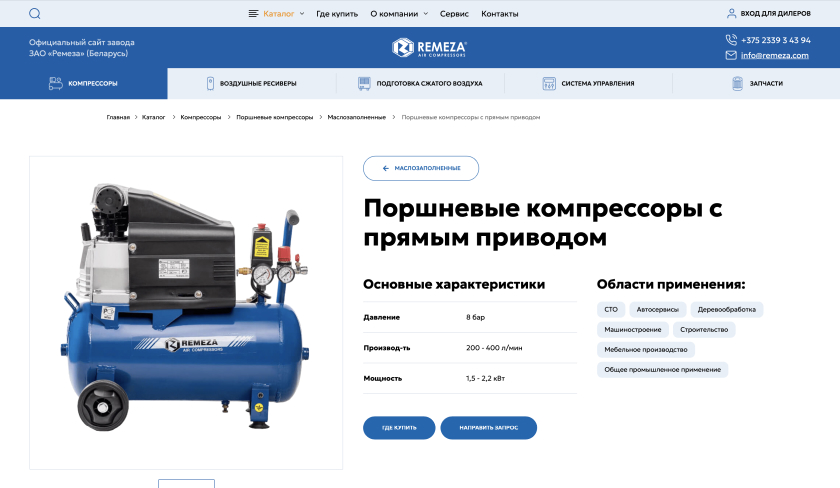Go to Сервис page

pyautogui.click(x=454, y=14)
